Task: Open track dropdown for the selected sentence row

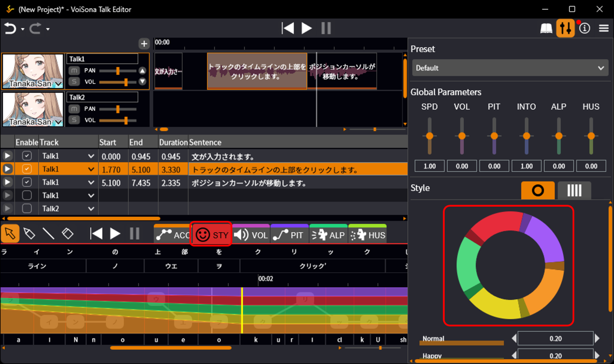Action: (91, 169)
